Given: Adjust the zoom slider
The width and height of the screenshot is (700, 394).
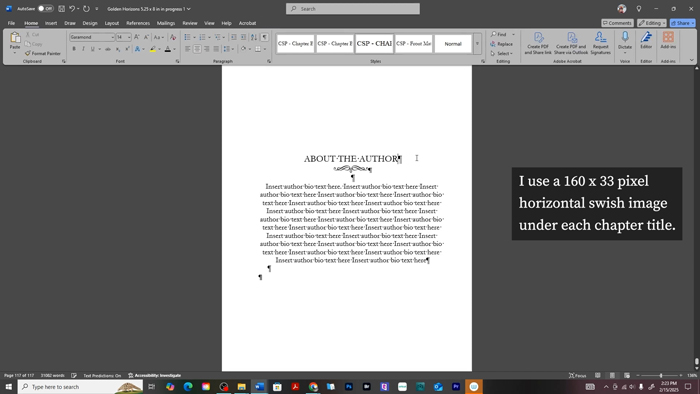Looking at the screenshot, I should coord(661,376).
